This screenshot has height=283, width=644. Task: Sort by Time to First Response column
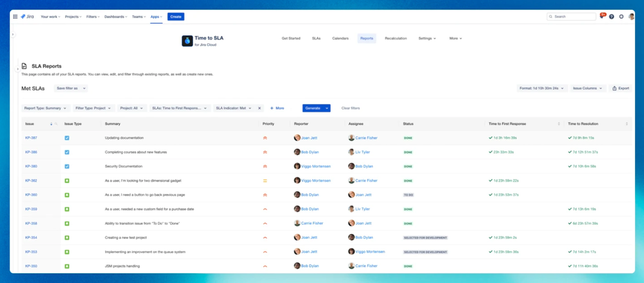(559, 124)
